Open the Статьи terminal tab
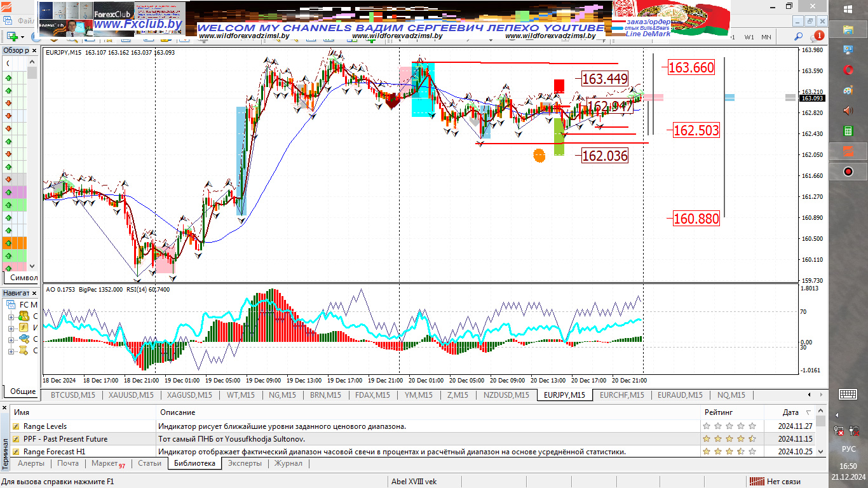 [149, 464]
